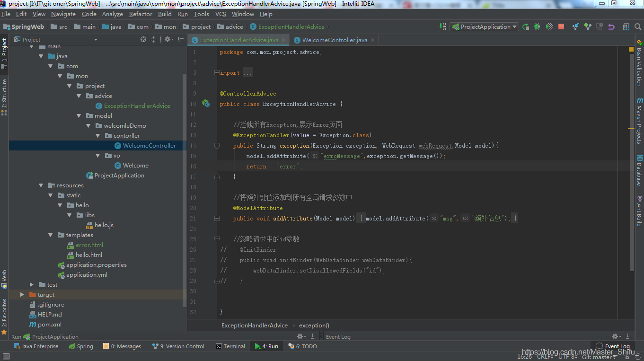Hide the Project tool window icon
The image size is (644, 361).
click(180, 40)
